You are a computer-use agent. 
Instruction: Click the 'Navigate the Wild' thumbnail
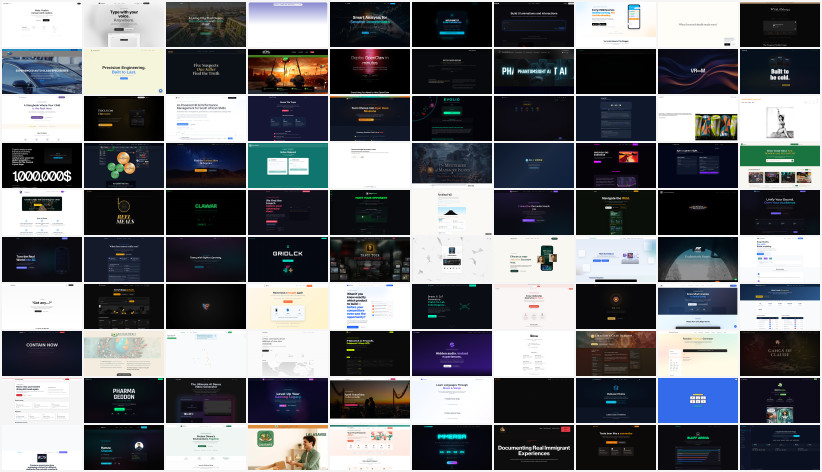(x=616, y=212)
